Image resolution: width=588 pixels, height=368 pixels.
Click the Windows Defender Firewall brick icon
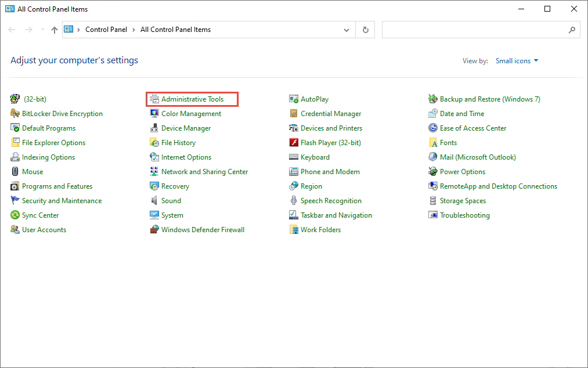point(154,230)
